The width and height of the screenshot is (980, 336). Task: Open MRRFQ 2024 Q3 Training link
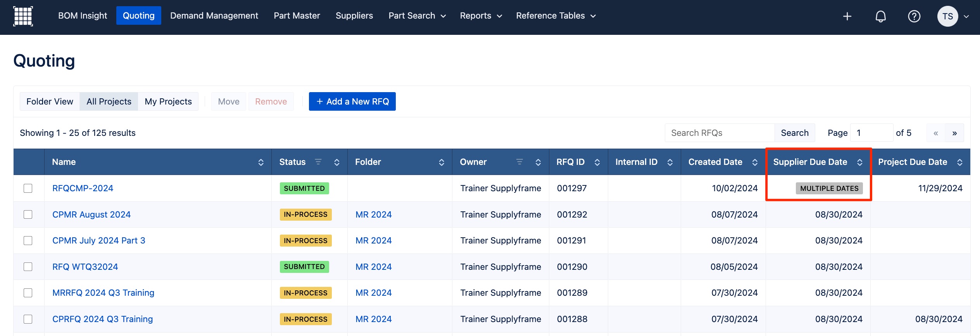(x=103, y=293)
